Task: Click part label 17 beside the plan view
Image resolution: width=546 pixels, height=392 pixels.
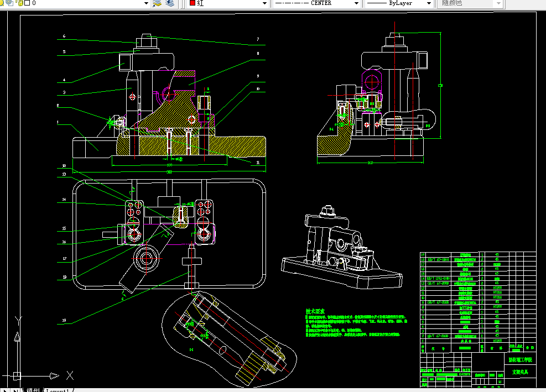Action: 64,258
